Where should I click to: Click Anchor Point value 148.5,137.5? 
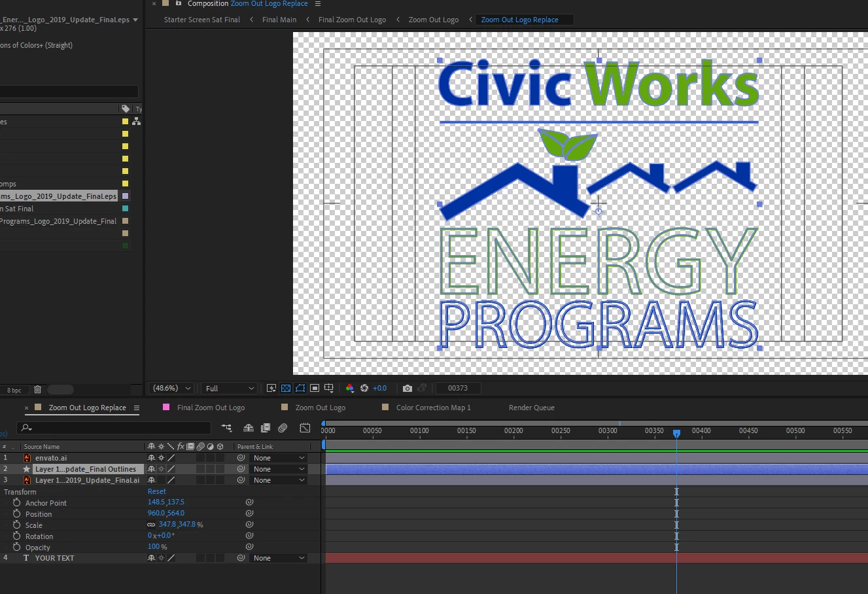click(x=166, y=502)
